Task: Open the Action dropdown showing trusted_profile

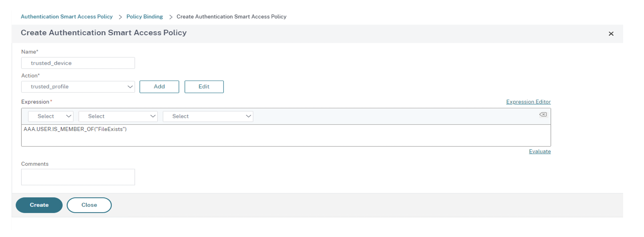Action: [x=78, y=87]
